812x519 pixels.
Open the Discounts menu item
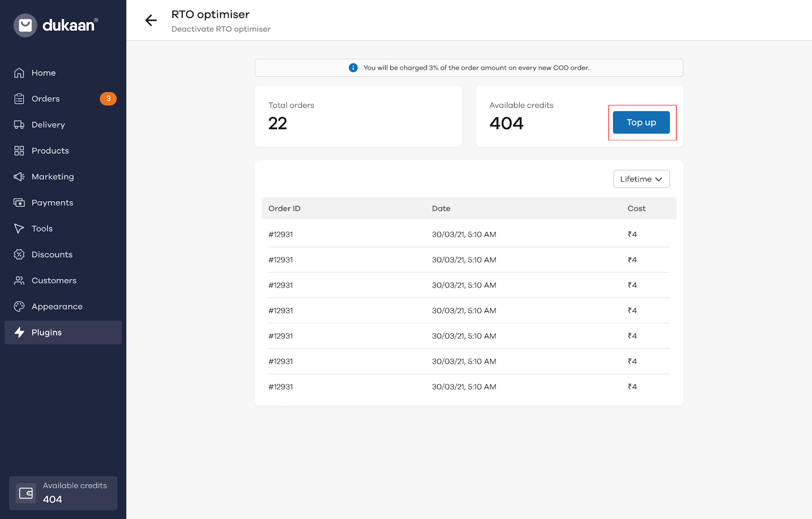pos(63,254)
